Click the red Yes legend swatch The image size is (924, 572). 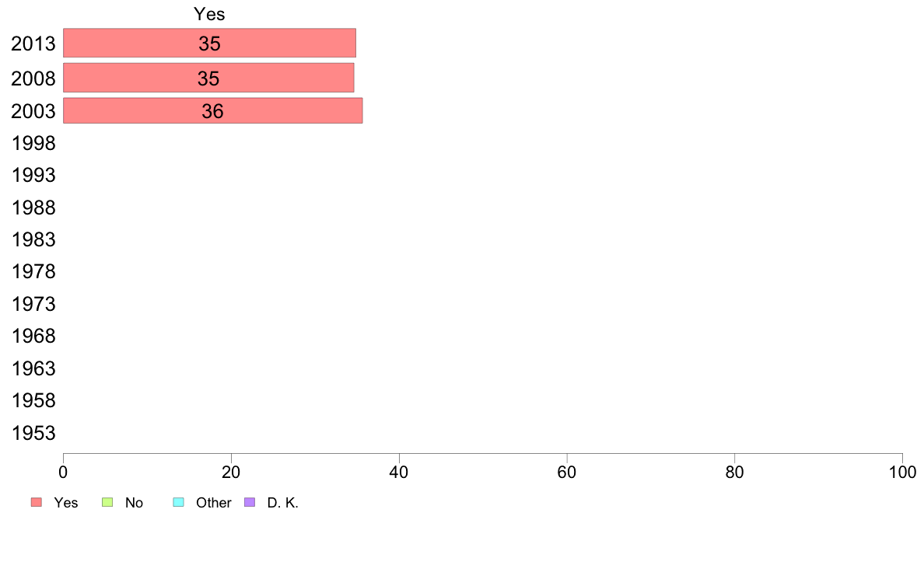[x=37, y=502]
